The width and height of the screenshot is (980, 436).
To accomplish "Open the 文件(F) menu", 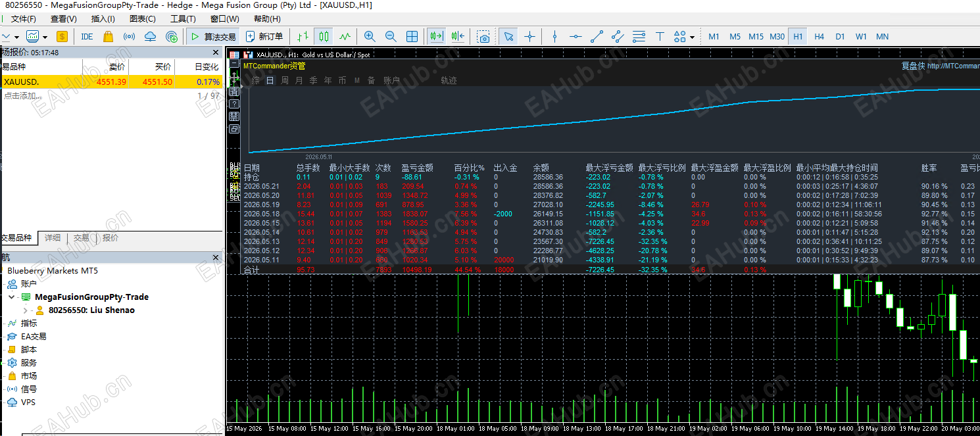I will [x=24, y=19].
